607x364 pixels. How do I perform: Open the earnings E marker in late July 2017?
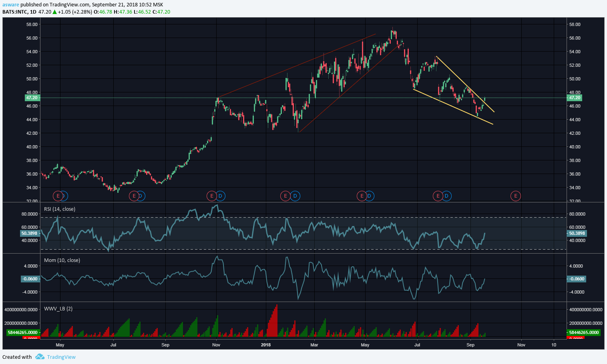[134, 196]
